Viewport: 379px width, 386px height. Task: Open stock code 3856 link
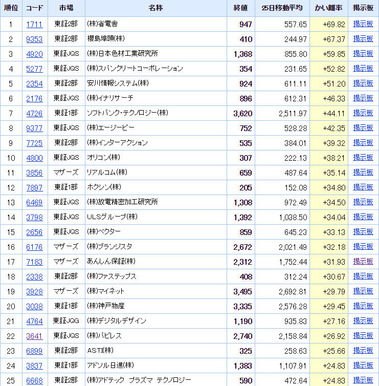pyautogui.click(x=34, y=173)
